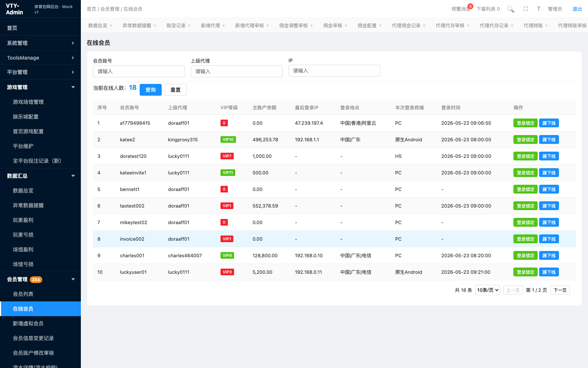The height and width of the screenshot is (368, 588).
Task: Click the 254 badge beside 会员管理
Action: tap(36, 280)
